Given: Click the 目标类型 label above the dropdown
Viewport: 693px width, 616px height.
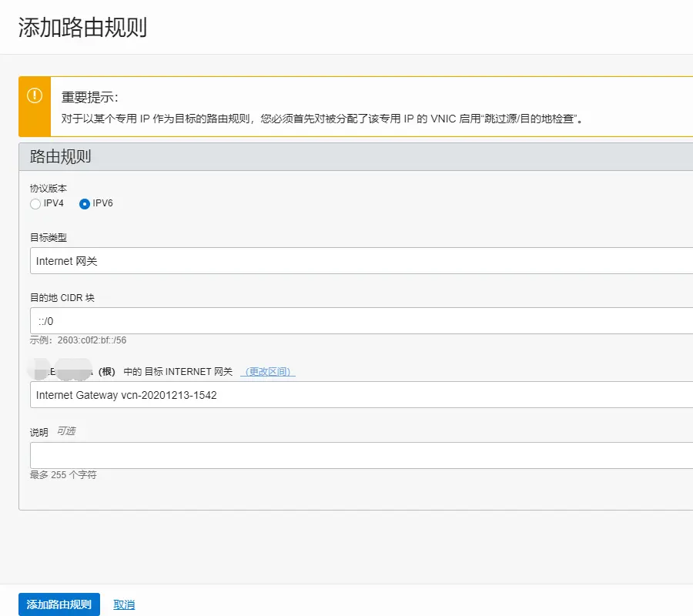Looking at the screenshot, I should 49,238.
